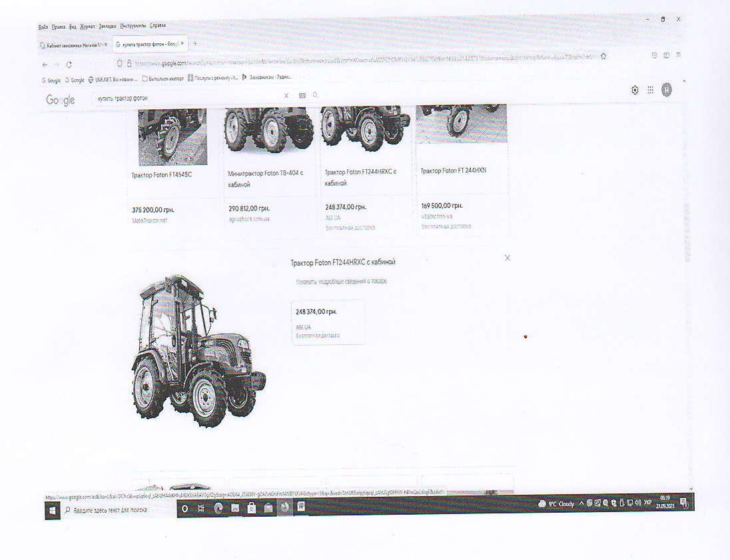Open the Windows Start menu
The image size is (730, 560).
pyautogui.click(x=52, y=511)
